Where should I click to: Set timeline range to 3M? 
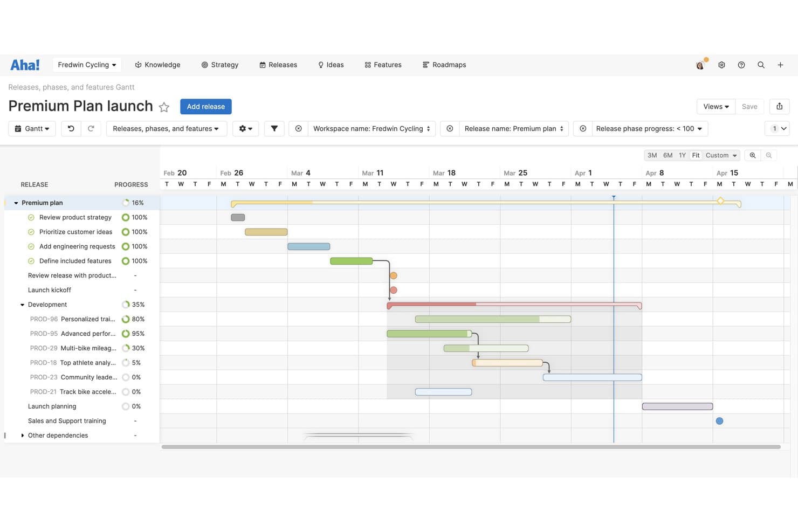(652, 155)
